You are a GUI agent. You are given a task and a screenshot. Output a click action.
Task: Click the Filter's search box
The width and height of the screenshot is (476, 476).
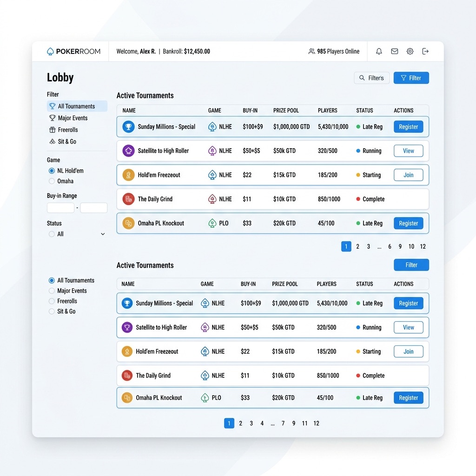371,78
